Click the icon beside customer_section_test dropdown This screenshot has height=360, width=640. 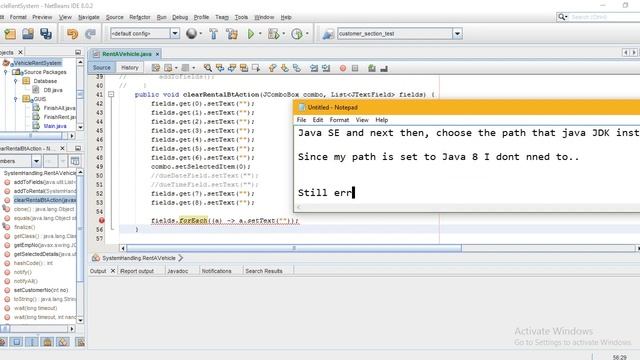click(x=328, y=34)
